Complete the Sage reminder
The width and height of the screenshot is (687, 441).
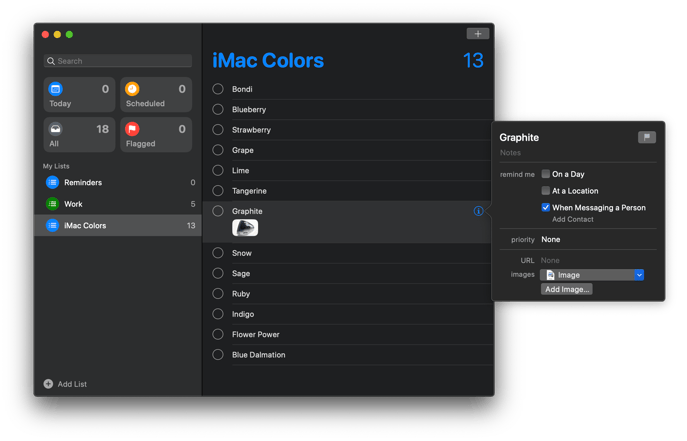click(218, 273)
